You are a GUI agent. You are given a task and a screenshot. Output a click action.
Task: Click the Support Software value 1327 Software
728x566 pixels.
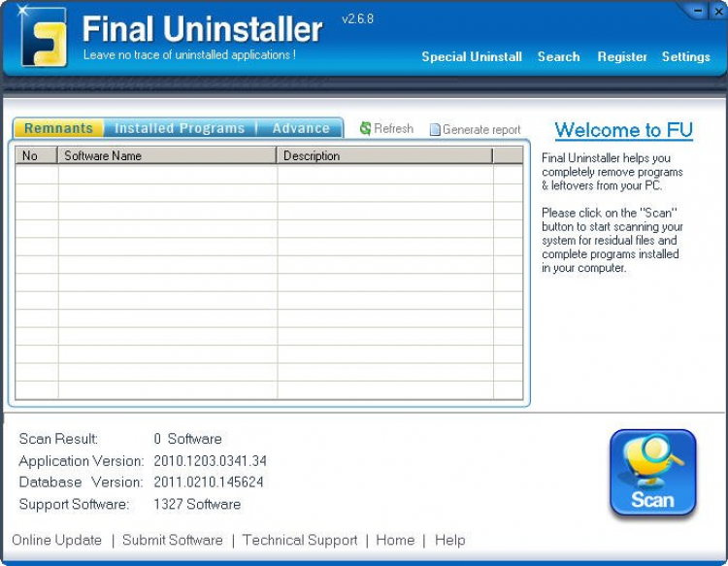coord(197,504)
